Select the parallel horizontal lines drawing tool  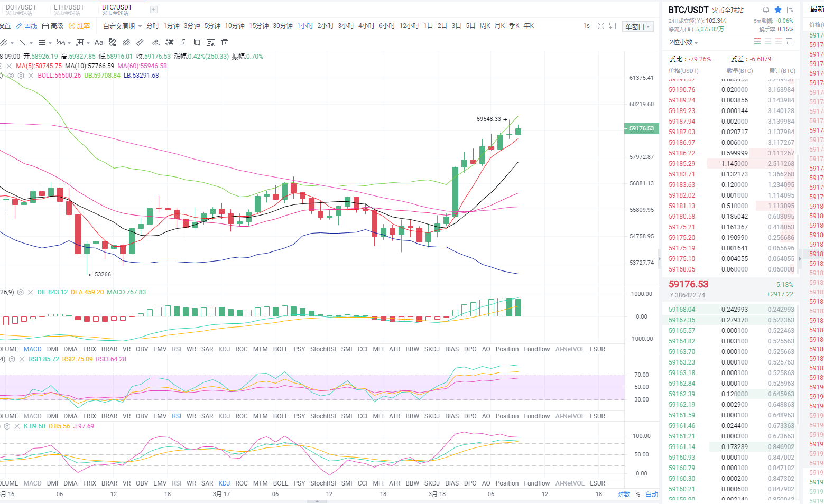pos(42,42)
